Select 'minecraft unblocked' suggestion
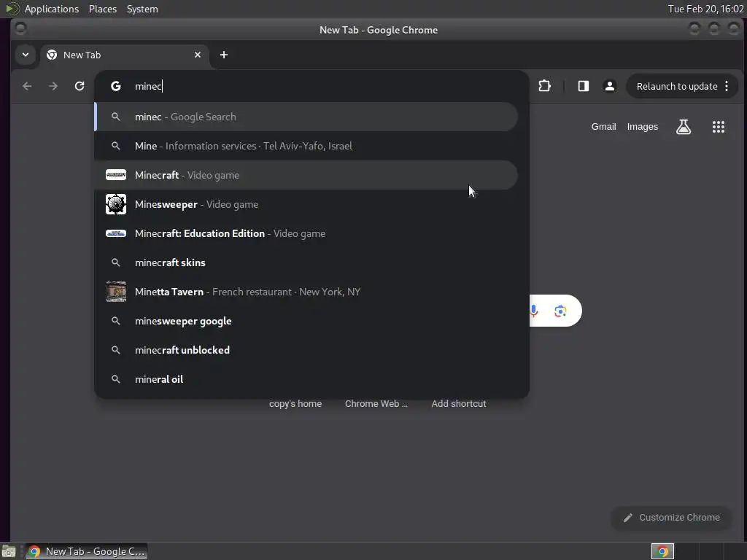The height and width of the screenshot is (560, 747). pos(306,350)
